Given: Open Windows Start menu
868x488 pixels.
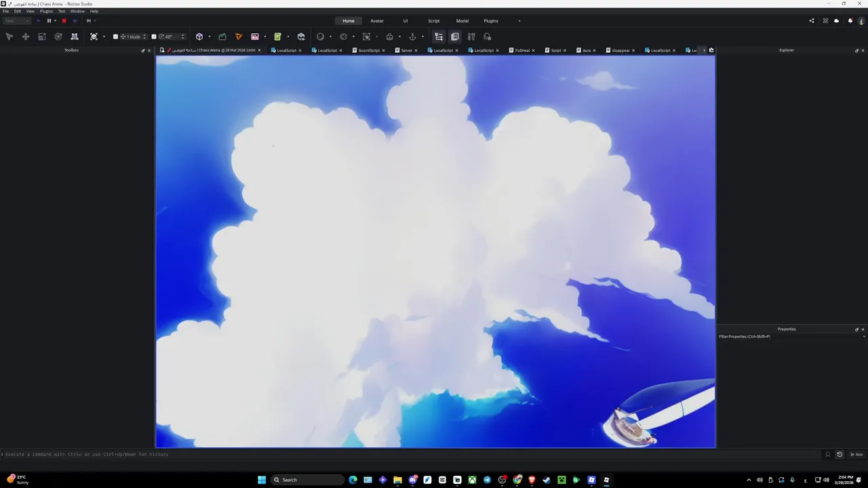Looking at the screenshot, I should pos(262,480).
